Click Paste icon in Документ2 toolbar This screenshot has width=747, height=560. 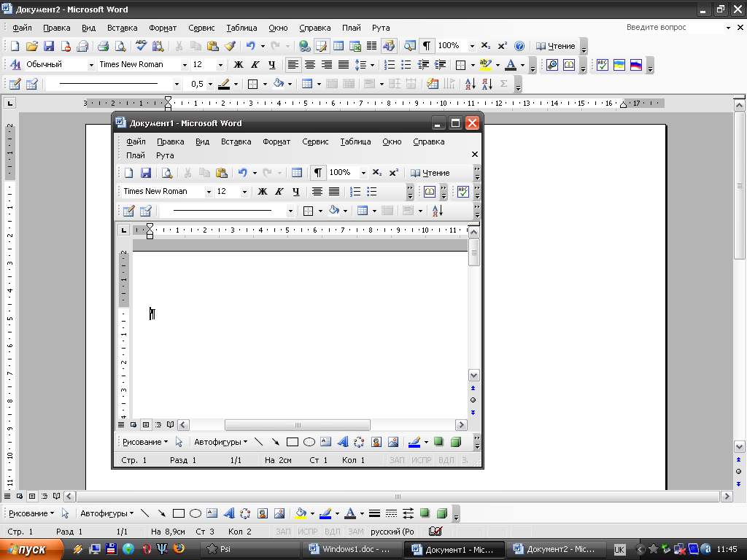pyautogui.click(x=212, y=46)
